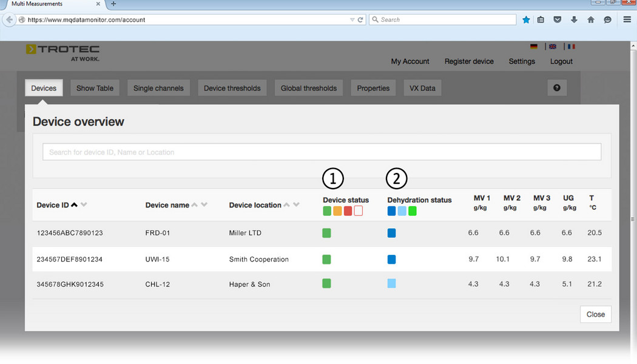
Task: Filter by green device status legend swatch
Action: (327, 211)
